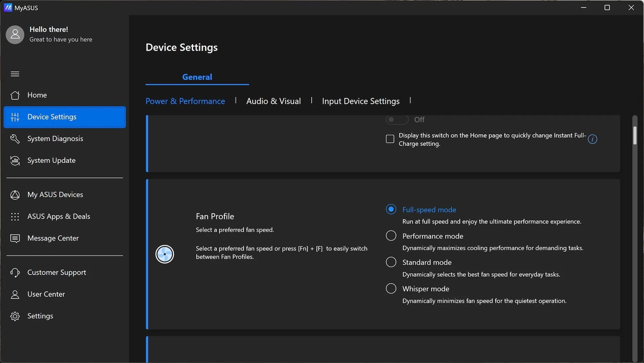Check the display switch on Home page box
Viewport: 644px width, 363px height.
390,139
